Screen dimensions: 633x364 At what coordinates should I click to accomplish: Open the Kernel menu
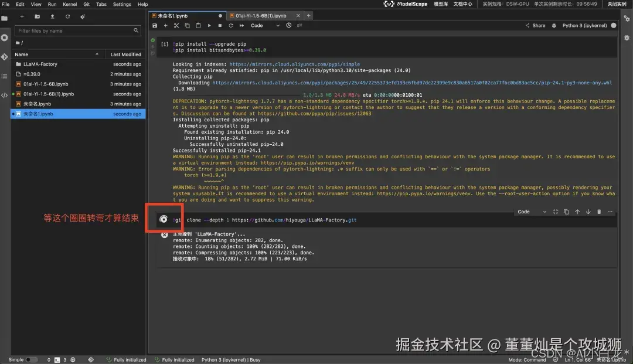[70, 4]
